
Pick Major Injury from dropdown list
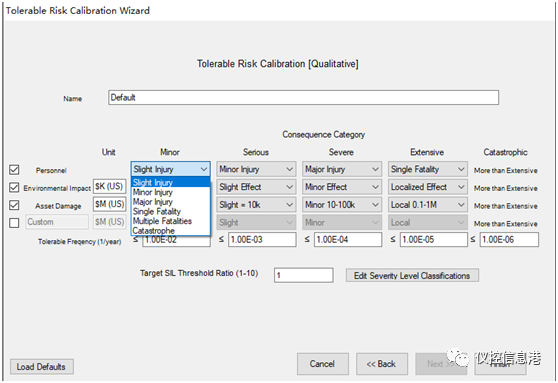(x=170, y=202)
